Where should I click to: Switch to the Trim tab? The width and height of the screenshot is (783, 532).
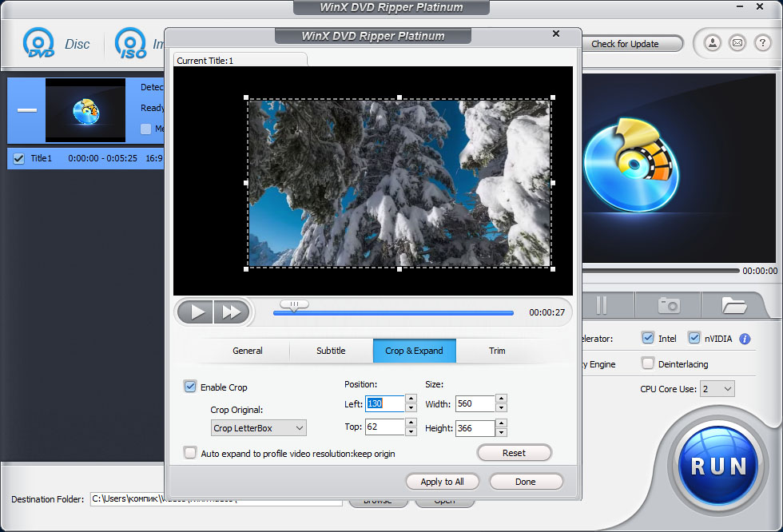pyautogui.click(x=497, y=351)
